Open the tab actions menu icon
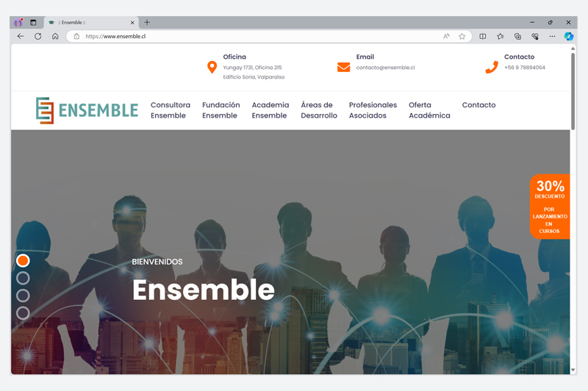This screenshot has width=588, height=391. 33,23
